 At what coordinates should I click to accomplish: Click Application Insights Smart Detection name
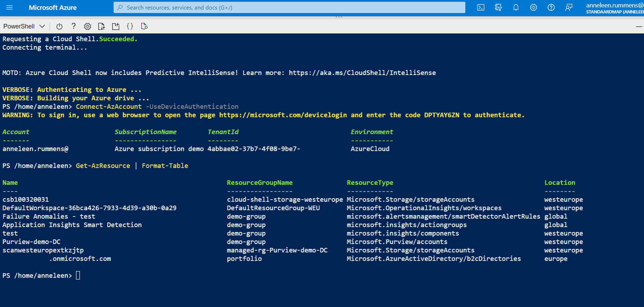pos(72,225)
